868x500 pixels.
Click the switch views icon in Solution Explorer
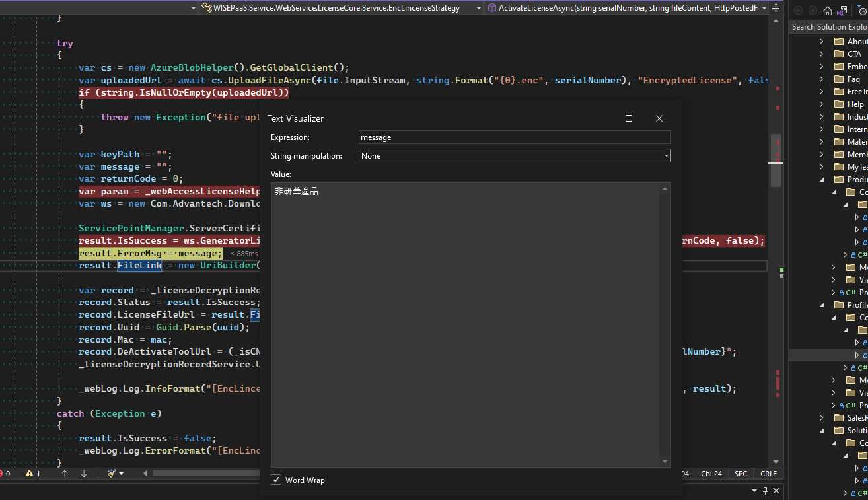pos(842,10)
